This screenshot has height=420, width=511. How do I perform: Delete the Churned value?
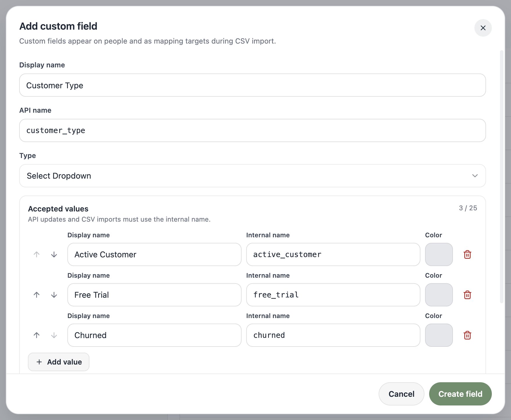tap(467, 335)
